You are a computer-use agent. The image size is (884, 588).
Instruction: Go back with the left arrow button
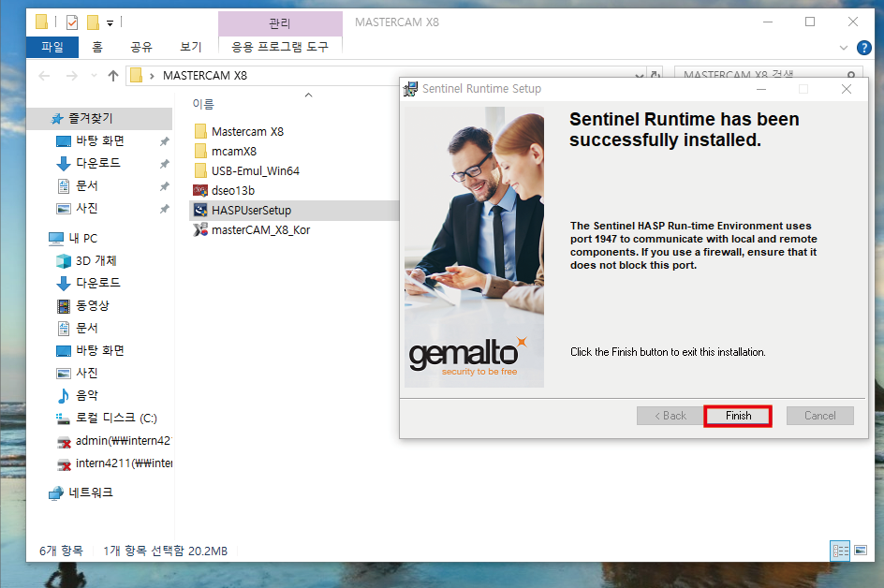tap(44, 76)
